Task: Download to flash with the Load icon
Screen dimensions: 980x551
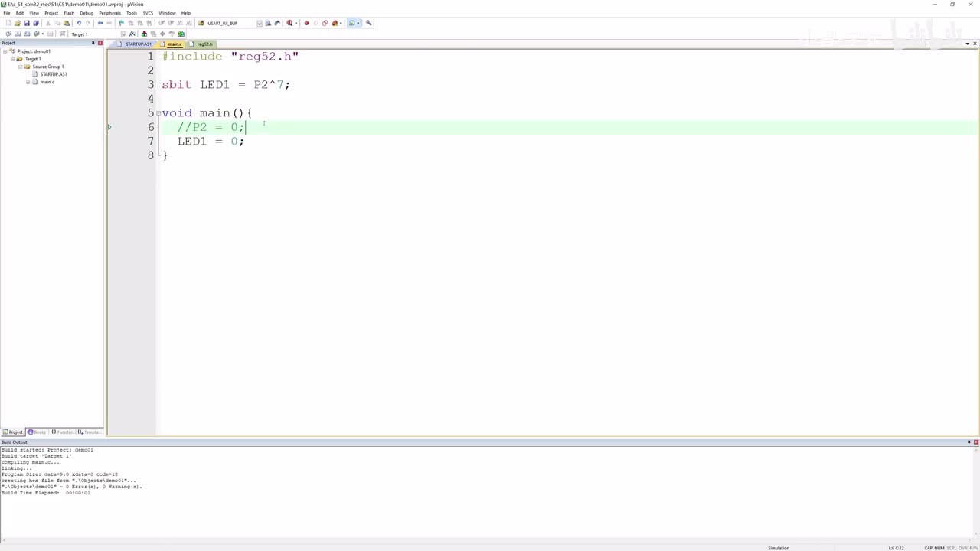Action: (63, 34)
